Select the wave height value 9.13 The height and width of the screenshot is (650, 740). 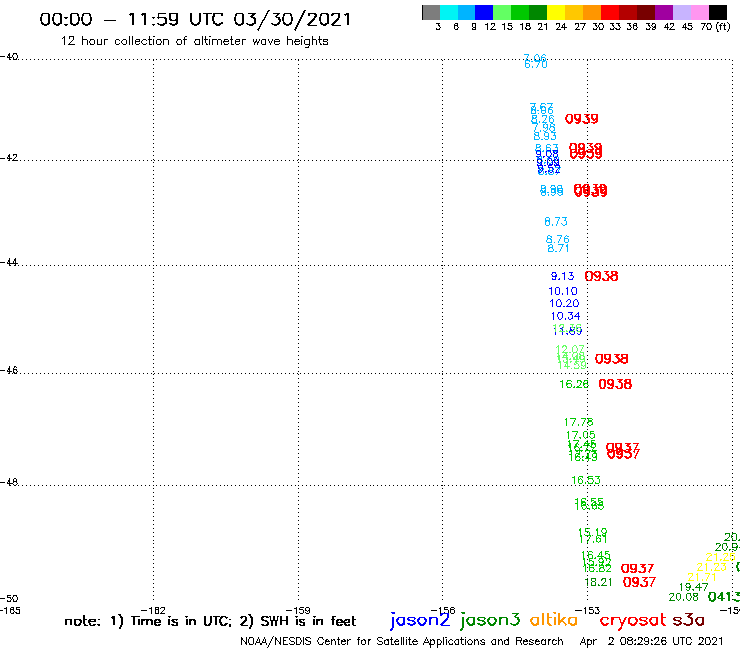click(562, 276)
